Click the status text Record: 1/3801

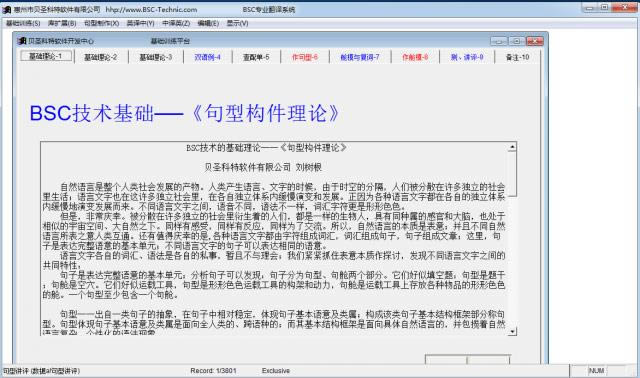213,371
